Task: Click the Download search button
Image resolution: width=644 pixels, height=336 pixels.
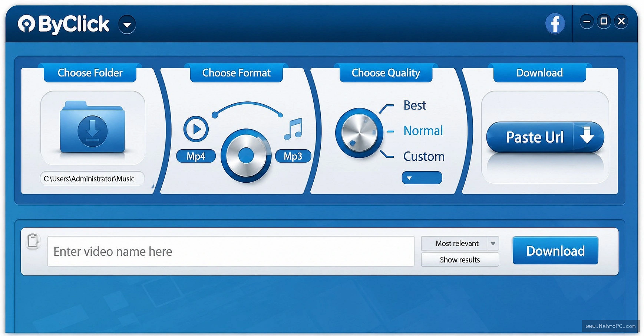Action: click(555, 251)
